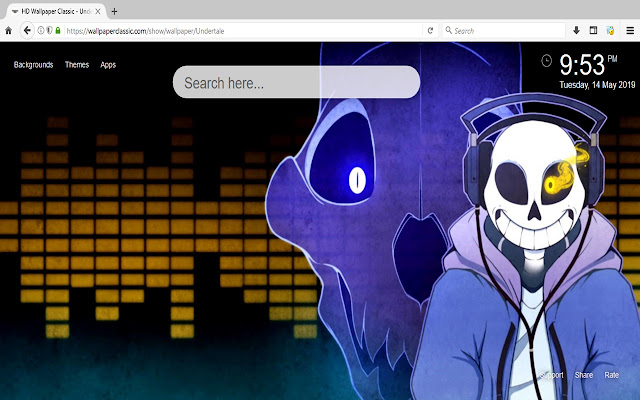640x400 pixels.
Task: Go to the browser Home icon
Action: (x=8, y=31)
